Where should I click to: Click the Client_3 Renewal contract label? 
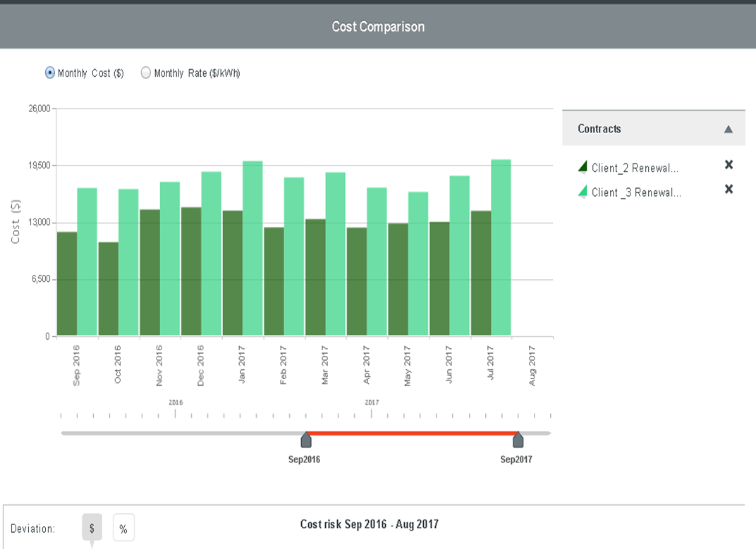click(635, 192)
